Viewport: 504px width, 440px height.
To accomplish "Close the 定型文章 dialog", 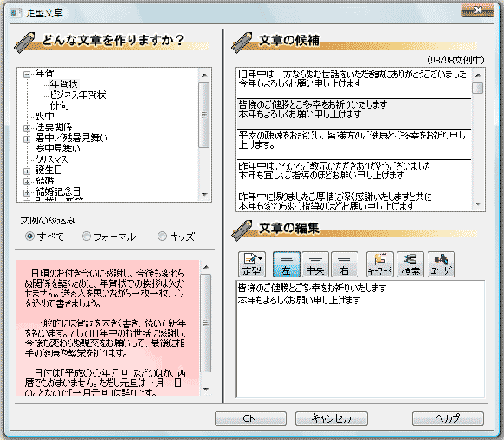I will point(478,10).
